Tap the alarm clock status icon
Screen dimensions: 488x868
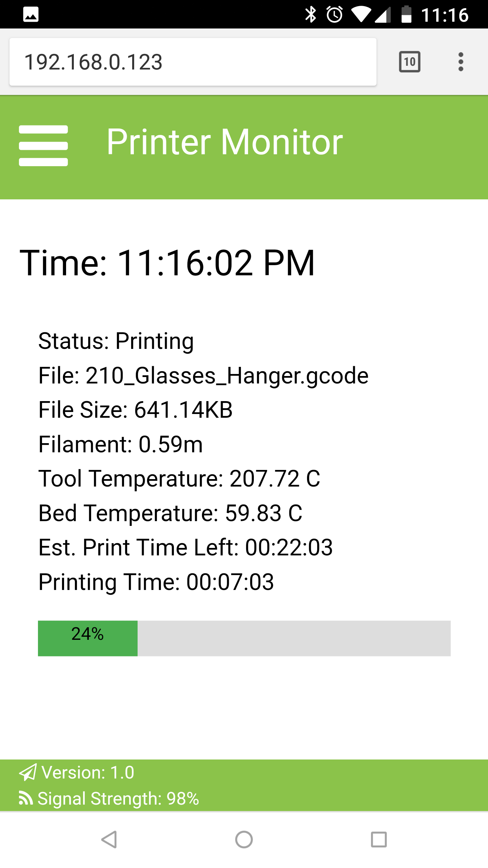[334, 15]
